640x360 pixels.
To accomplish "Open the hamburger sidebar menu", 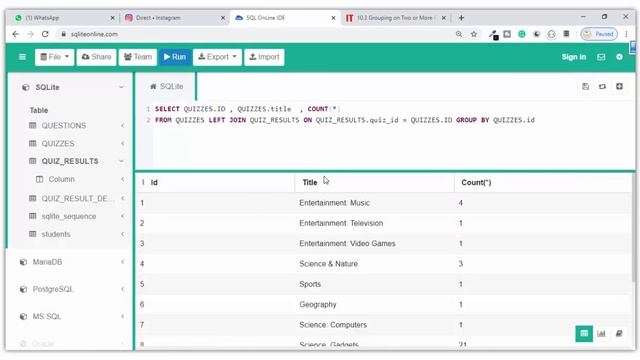I will pyautogui.click(x=22, y=57).
